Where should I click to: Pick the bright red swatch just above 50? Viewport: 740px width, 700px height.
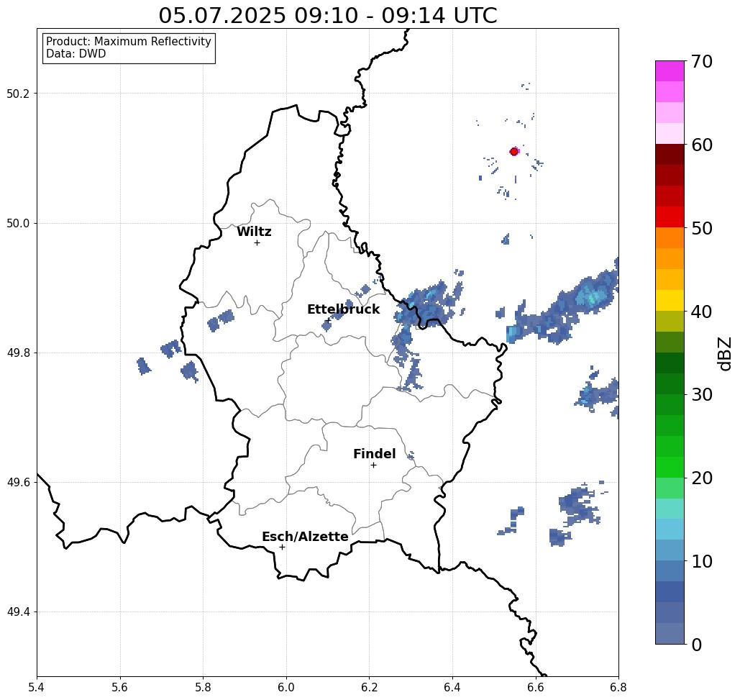pos(670,217)
